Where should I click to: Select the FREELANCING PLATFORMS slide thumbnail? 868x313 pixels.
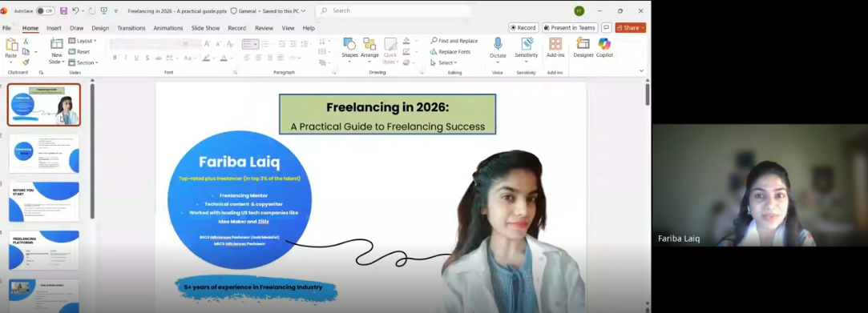(x=44, y=251)
